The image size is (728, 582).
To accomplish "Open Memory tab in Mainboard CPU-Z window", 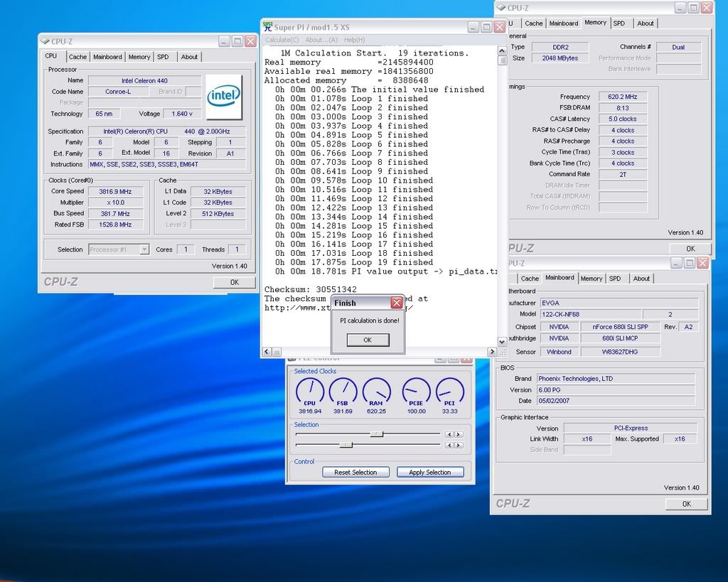I will (x=591, y=279).
